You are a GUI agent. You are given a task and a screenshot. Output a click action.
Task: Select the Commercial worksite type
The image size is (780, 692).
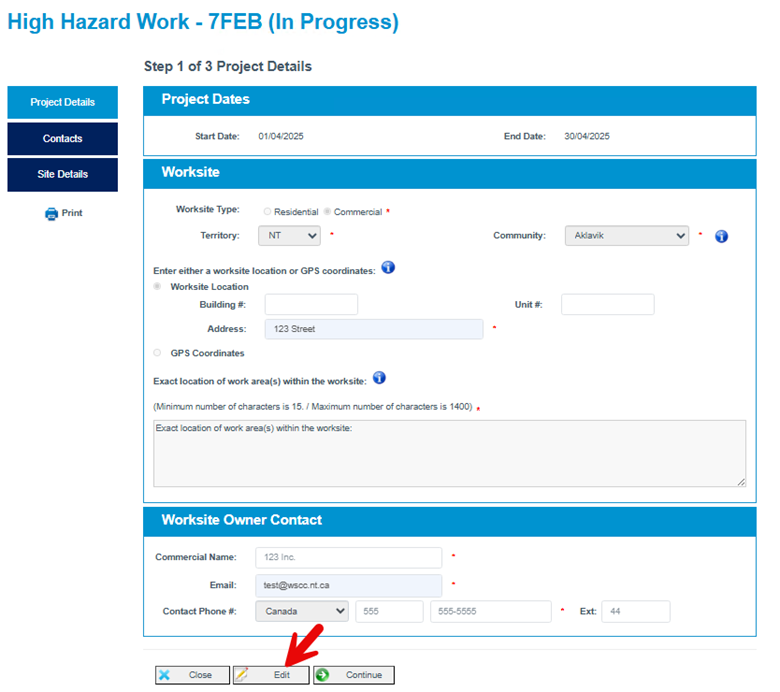(x=327, y=212)
